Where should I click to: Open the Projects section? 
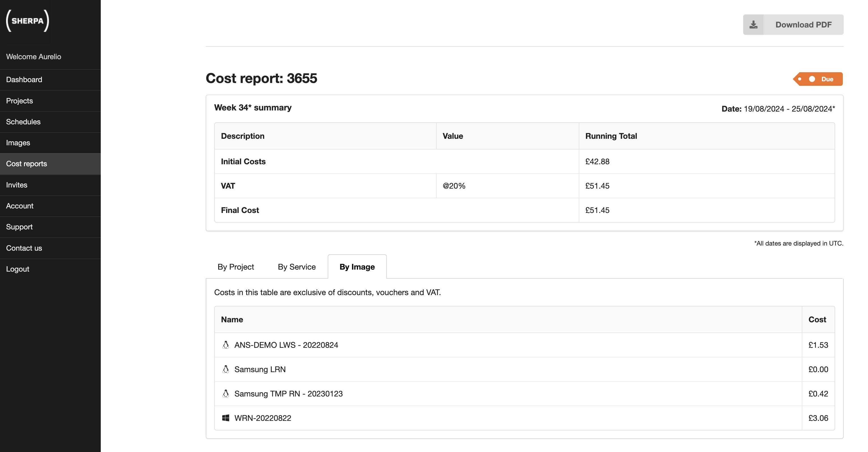coord(19,101)
